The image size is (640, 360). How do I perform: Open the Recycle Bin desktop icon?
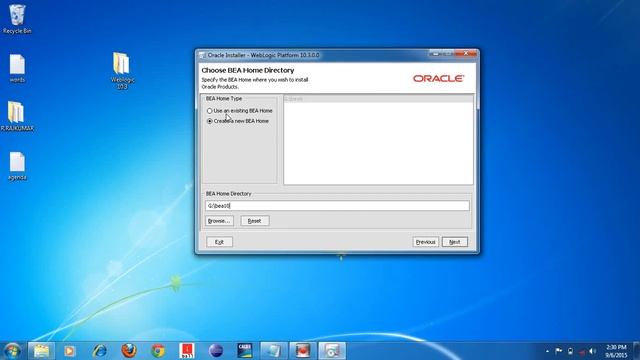tap(17, 19)
